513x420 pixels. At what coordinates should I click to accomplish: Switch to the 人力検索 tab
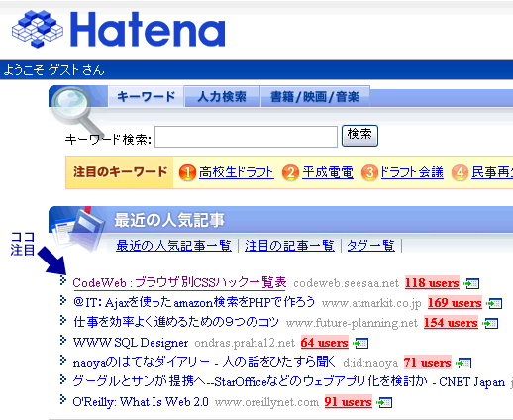pyautogui.click(x=222, y=96)
